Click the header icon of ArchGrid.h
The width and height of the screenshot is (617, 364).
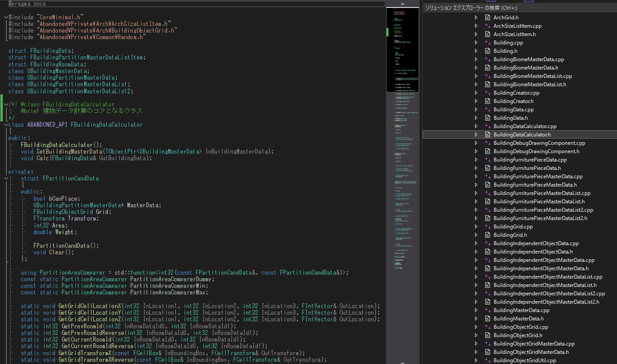pos(487,17)
